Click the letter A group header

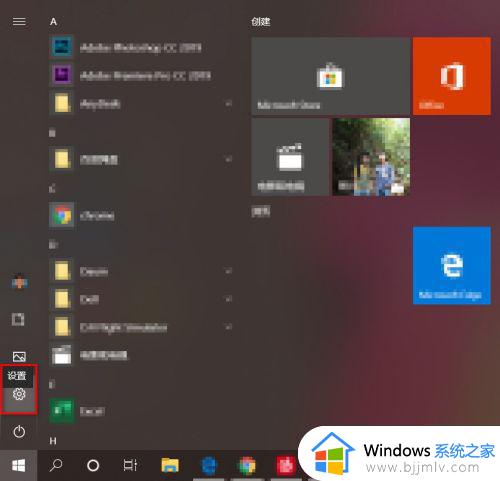(53, 22)
